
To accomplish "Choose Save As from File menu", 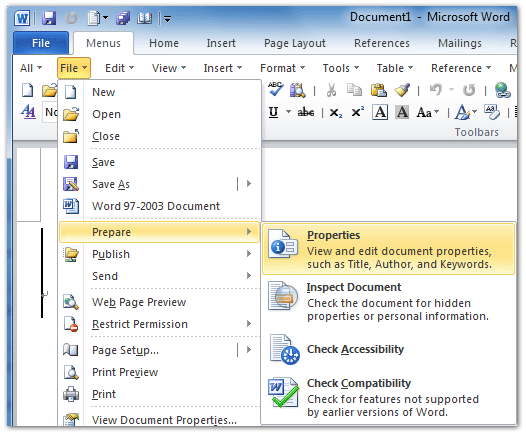I will pos(148,184).
